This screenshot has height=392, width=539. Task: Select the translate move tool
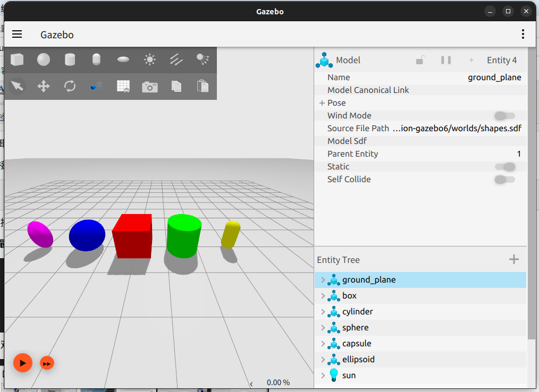coord(44,86)
